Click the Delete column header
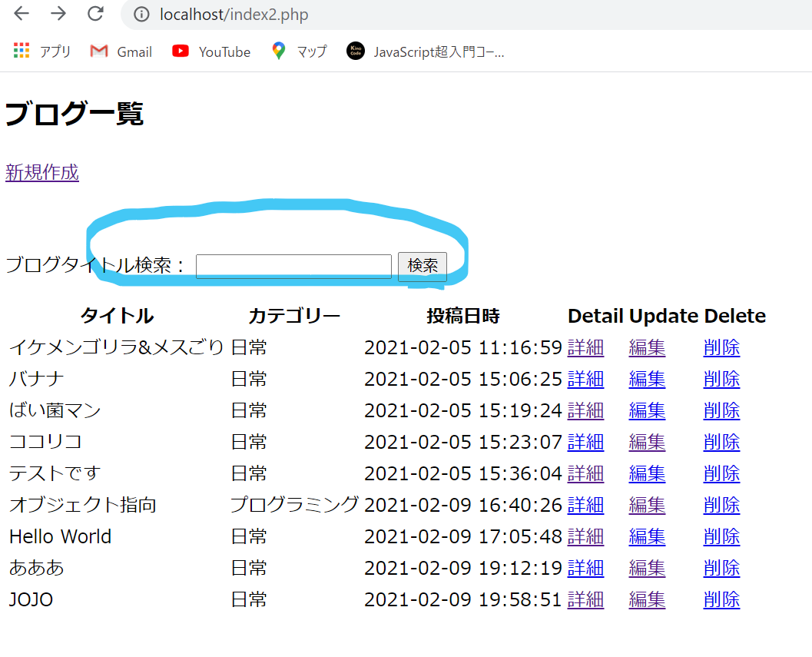812x657 pixels. [735, 316]
